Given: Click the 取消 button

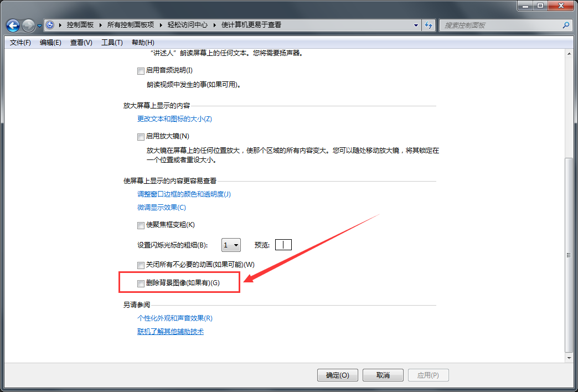Looking at the screenshot, I should tap(383, 375).
